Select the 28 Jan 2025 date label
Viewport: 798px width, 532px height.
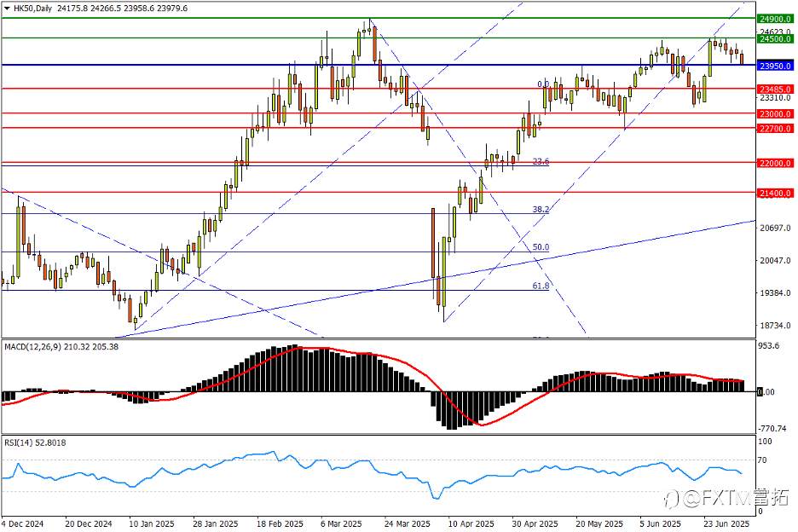coord(216,523)
